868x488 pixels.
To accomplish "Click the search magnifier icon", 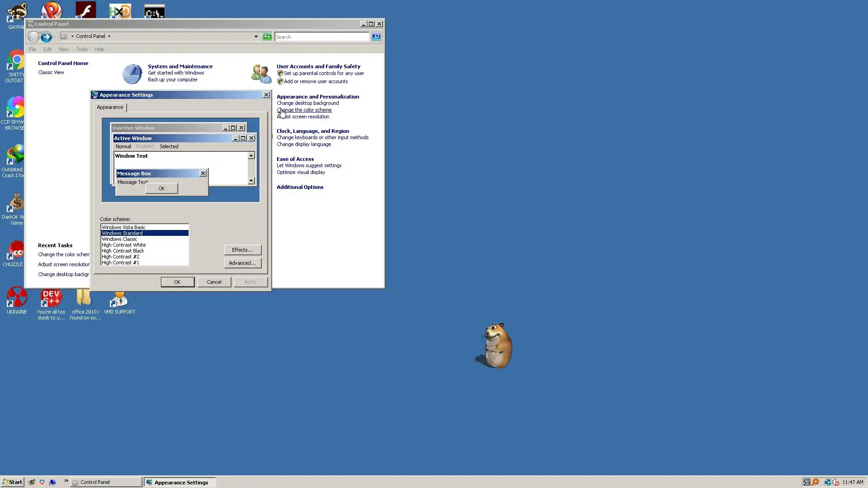I will [376, 37].
